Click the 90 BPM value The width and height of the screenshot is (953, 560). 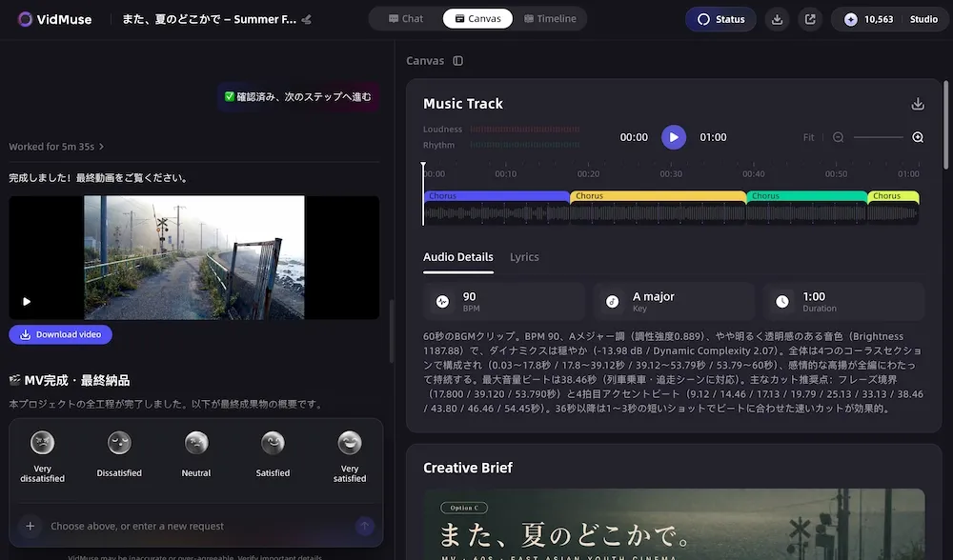pyautogui.click(x=469, y=296)
